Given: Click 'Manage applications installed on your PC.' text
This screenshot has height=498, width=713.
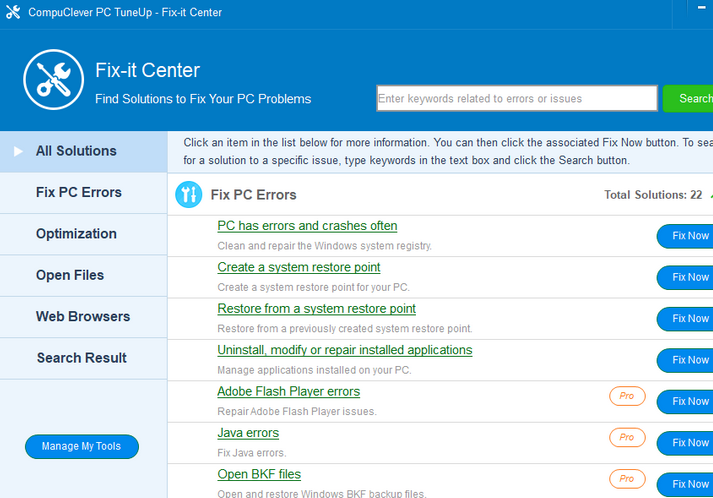Looking at the screenshot, I should tap(314, 370).
